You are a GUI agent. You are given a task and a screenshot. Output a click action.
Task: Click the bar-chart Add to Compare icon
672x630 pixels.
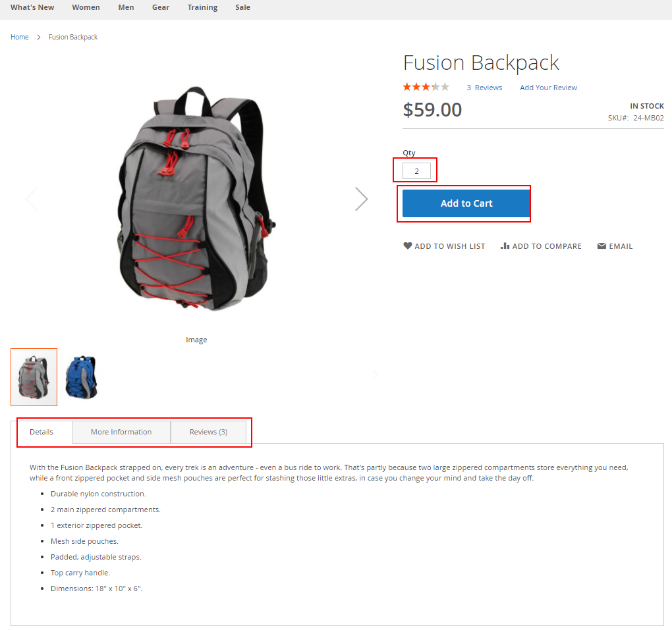505,246
